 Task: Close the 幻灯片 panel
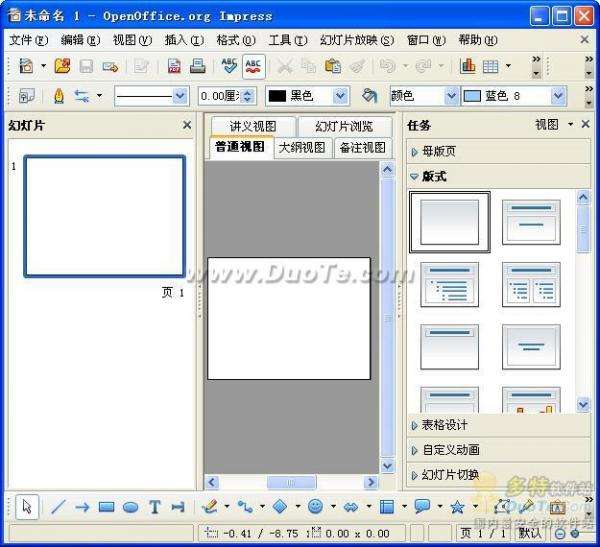tap(187, 125)
